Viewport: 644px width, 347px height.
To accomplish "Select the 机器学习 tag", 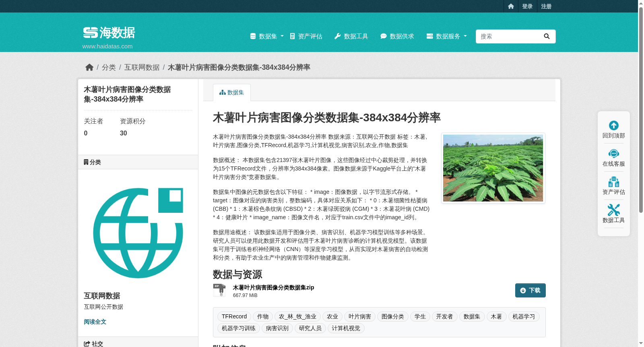I will point(524,317).
